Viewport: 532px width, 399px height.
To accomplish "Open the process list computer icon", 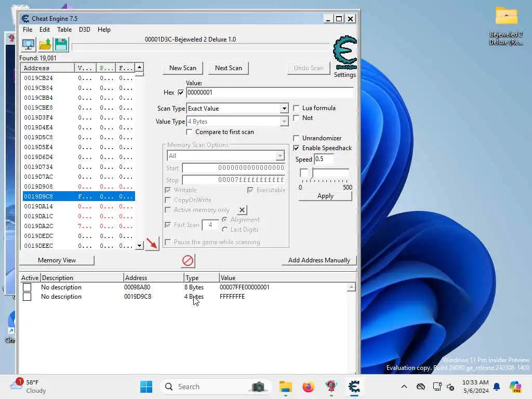I will click(x=28, y=45).
